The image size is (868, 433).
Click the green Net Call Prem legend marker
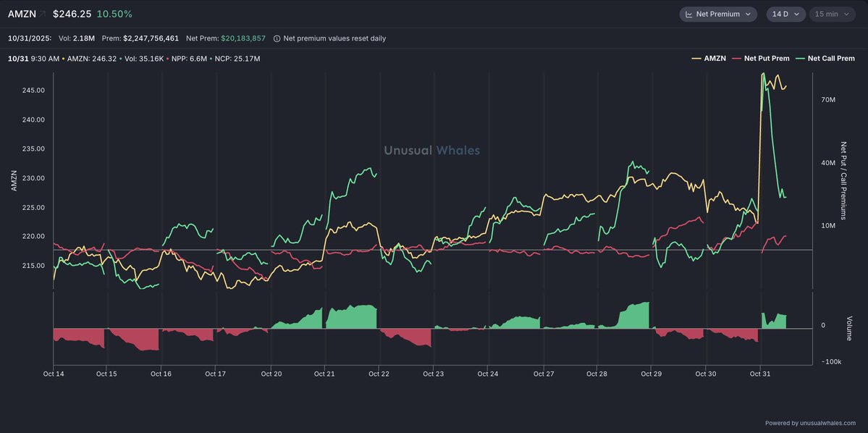[x=801, y=59]
